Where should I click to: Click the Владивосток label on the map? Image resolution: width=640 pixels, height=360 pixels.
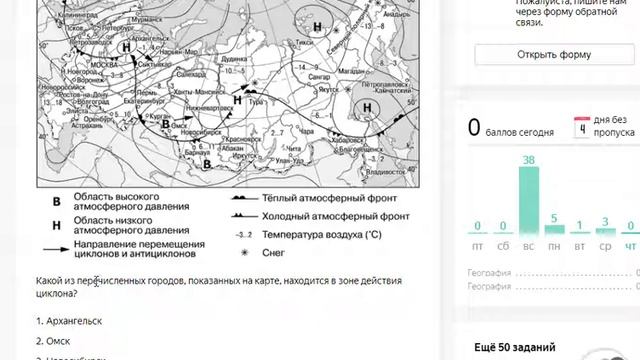point(385,172)
